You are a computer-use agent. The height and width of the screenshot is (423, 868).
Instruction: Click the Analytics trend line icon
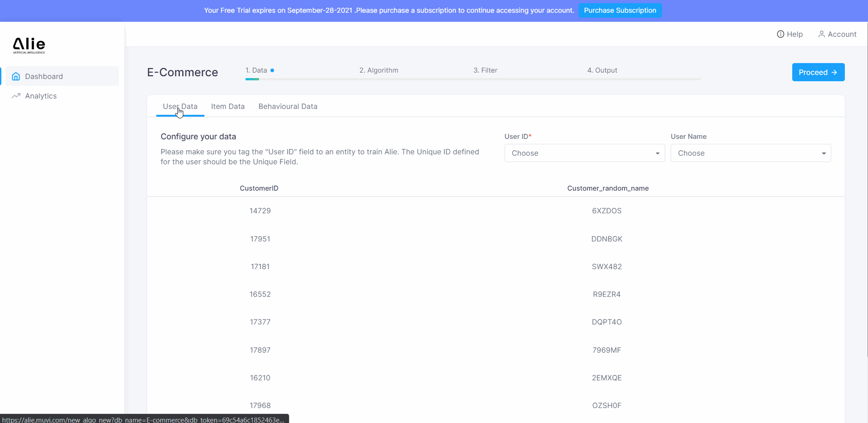pos(16,96)
